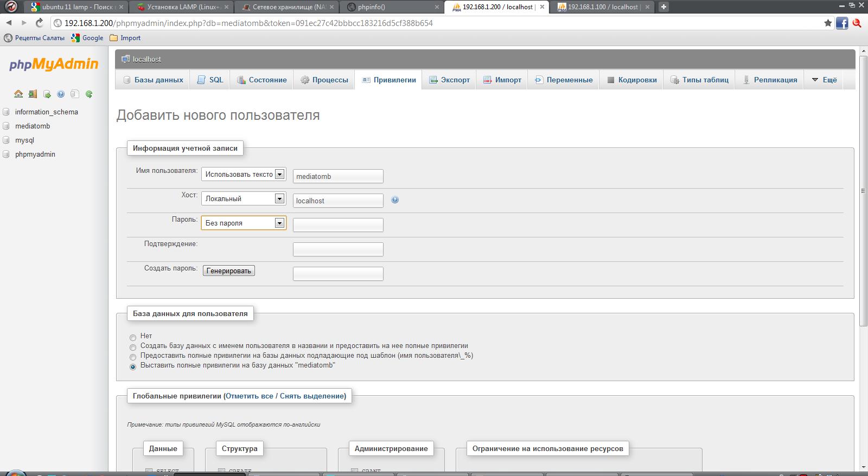Switch to the 'Базы данных' tab
The width and height of the screenshot is (868, 476).
153,80
